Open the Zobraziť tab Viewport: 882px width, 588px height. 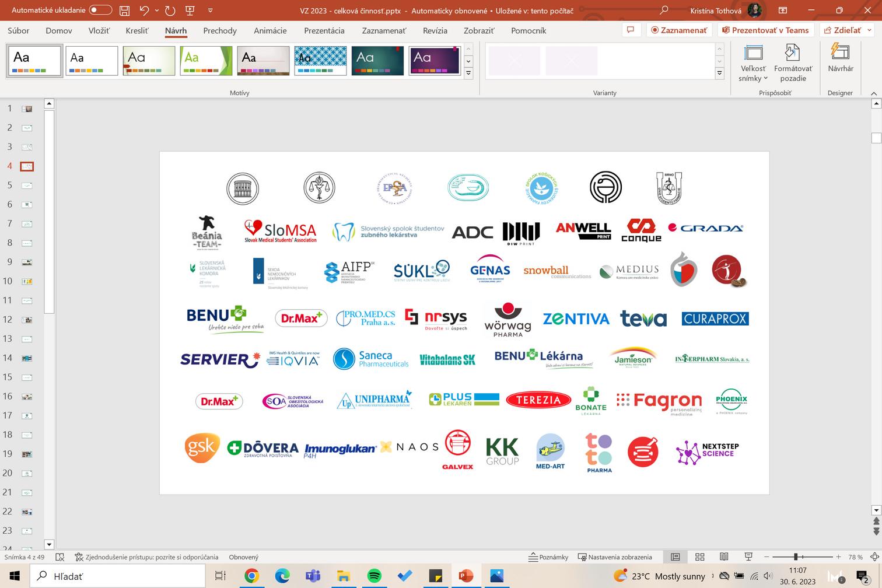479,30
